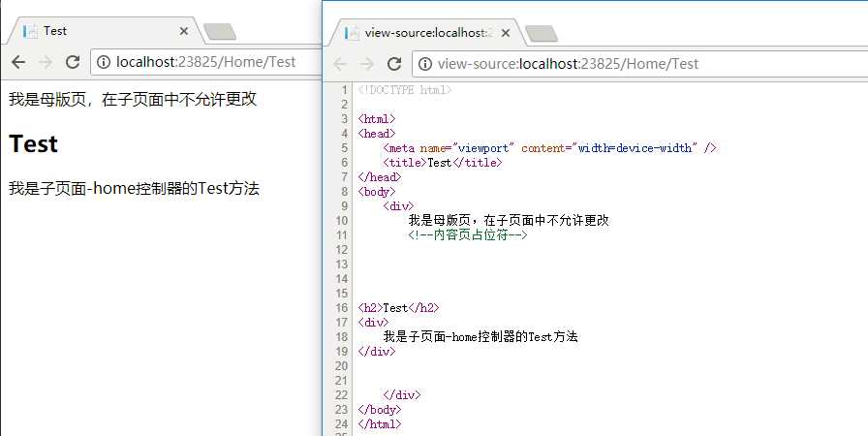
Task: Click forward arrow in view-source window
Action: 366,64
